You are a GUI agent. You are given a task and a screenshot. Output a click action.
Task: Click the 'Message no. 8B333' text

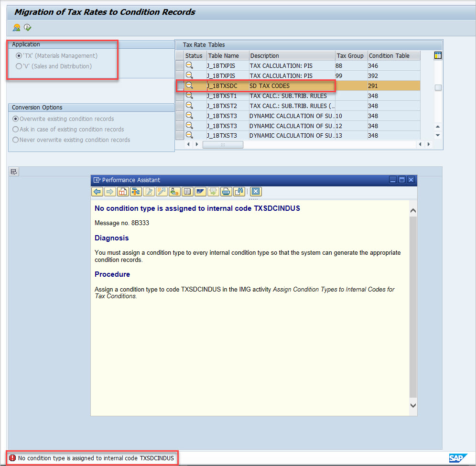point(122,223)
